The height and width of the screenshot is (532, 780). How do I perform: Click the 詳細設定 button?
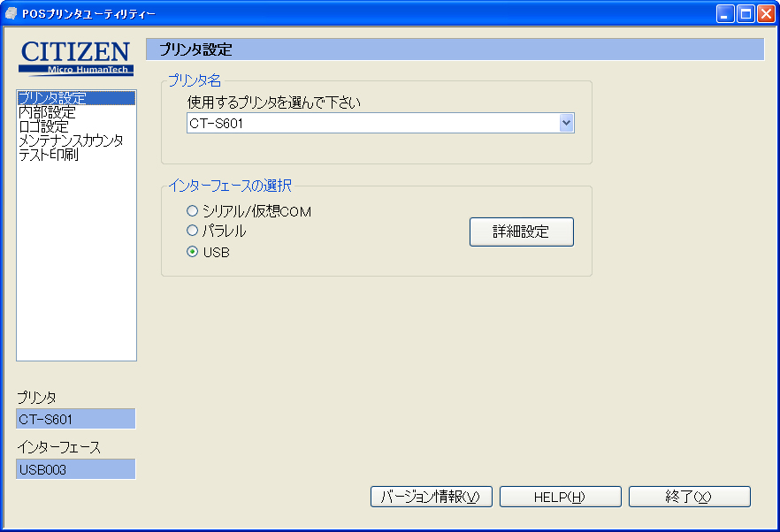[x=522, y=232]
